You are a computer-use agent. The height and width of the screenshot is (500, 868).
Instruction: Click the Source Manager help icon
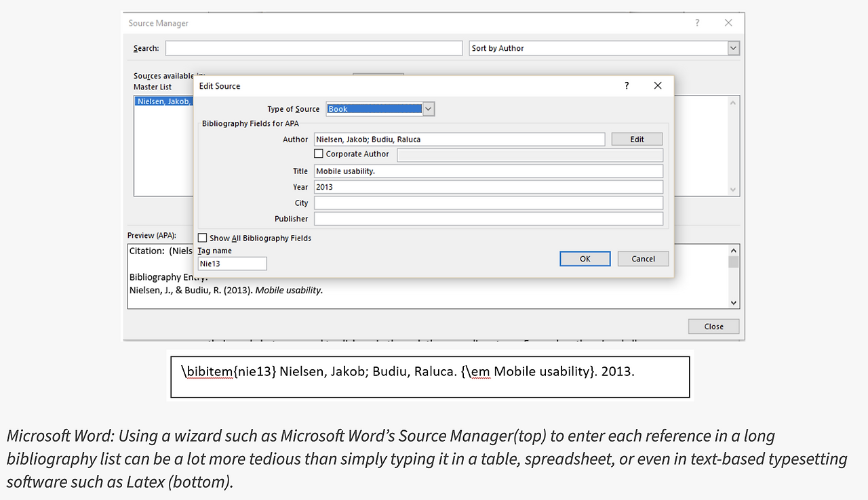(697, 22)
